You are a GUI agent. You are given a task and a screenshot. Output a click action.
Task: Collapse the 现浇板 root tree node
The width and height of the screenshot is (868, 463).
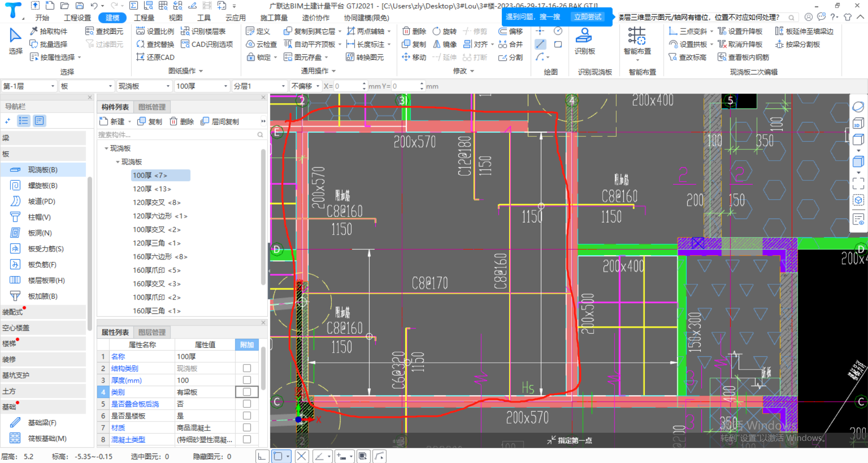[x=106, y=148]
